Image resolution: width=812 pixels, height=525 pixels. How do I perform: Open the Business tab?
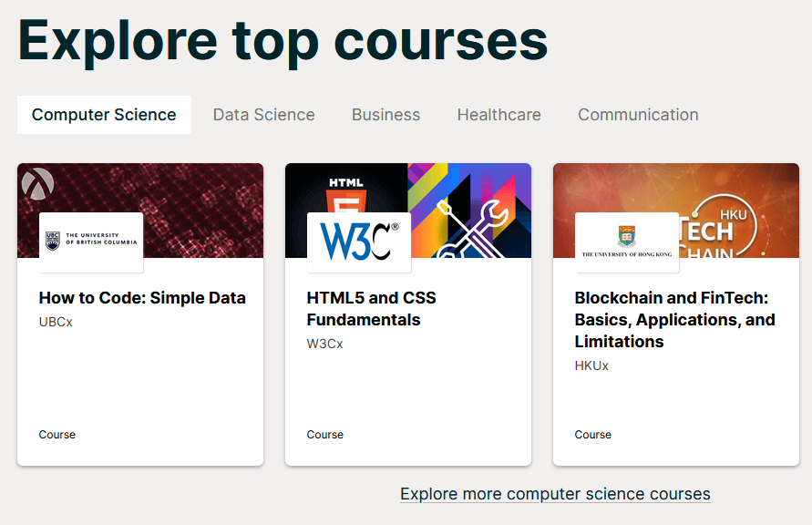coord(386,115)
